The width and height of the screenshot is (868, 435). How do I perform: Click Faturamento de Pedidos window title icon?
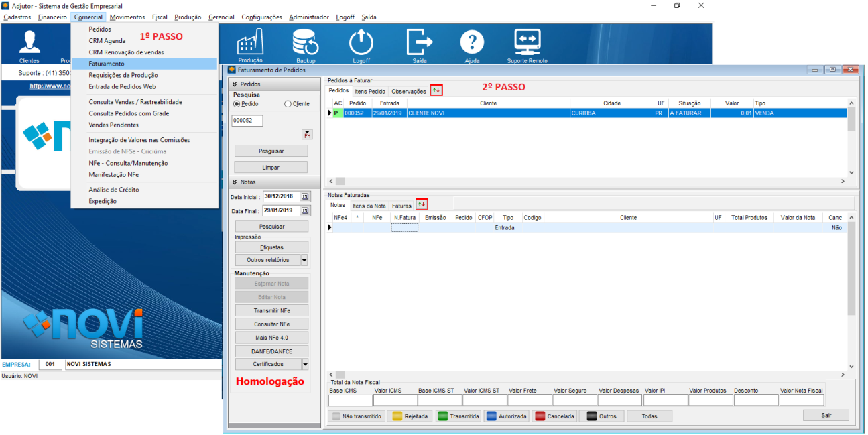pyautogui.click(x=233, y=70)
